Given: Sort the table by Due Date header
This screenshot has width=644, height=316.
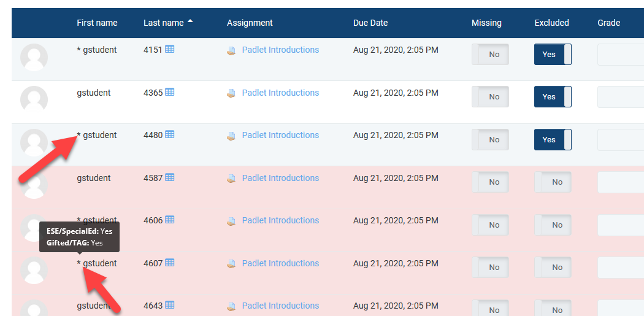Looking at the screenshot, I should (370, 23).
